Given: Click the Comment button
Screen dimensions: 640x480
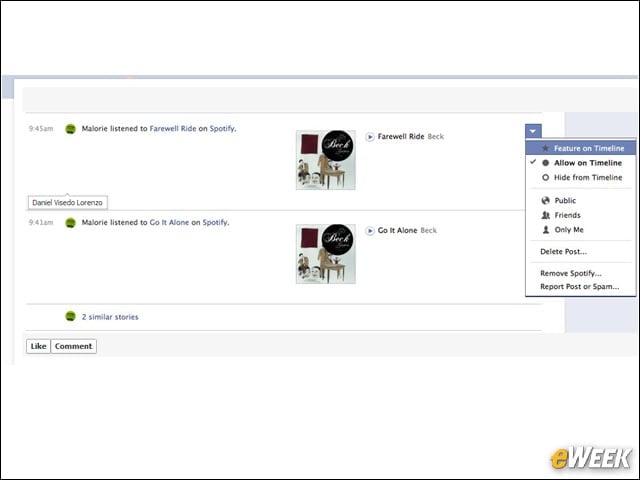Looking at the screenshot, I should coord(73,346).
